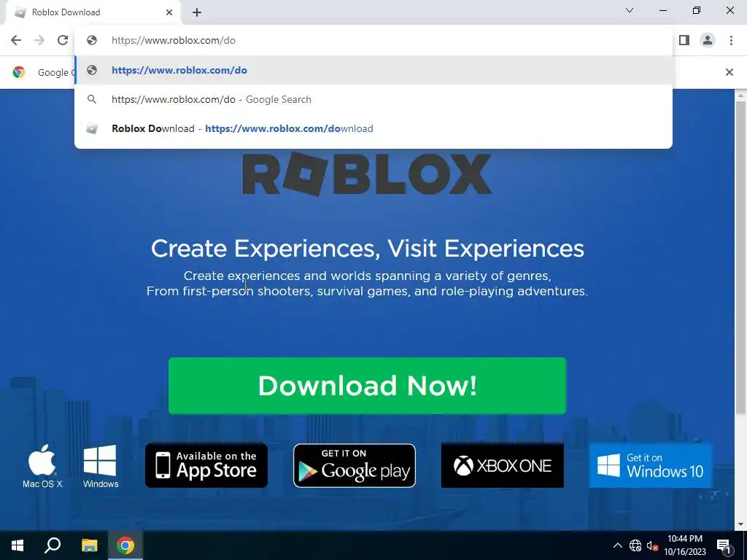
Task: Open File Explorer from the taskbar
Action: click(89, 545)
